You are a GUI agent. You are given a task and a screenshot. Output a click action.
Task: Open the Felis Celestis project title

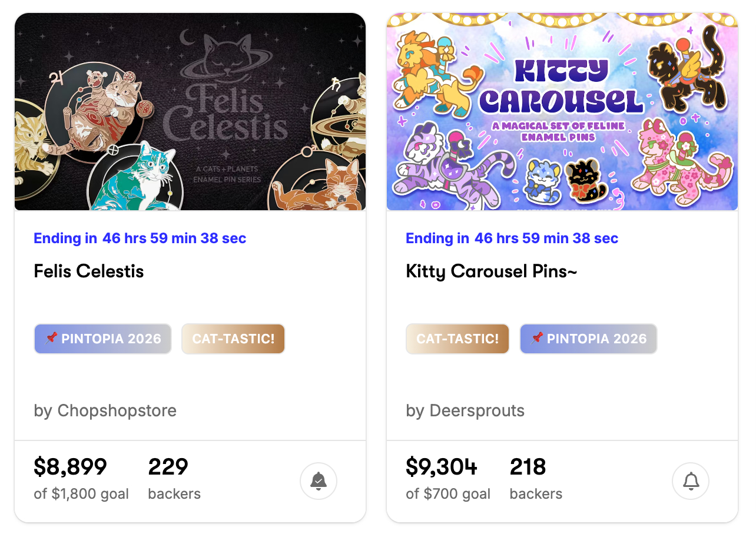pyautogui.click(x=89, y=271)
